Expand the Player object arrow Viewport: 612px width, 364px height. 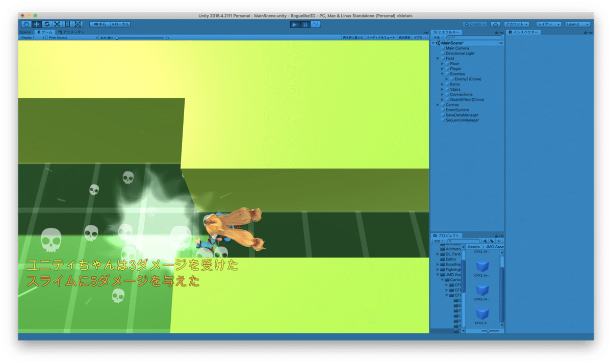coord(442,68)
